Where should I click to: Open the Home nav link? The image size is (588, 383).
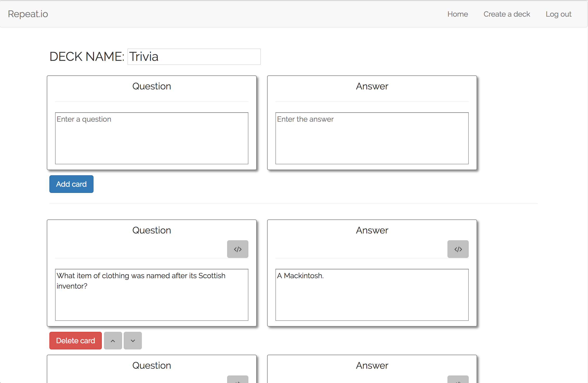point(457,14)
